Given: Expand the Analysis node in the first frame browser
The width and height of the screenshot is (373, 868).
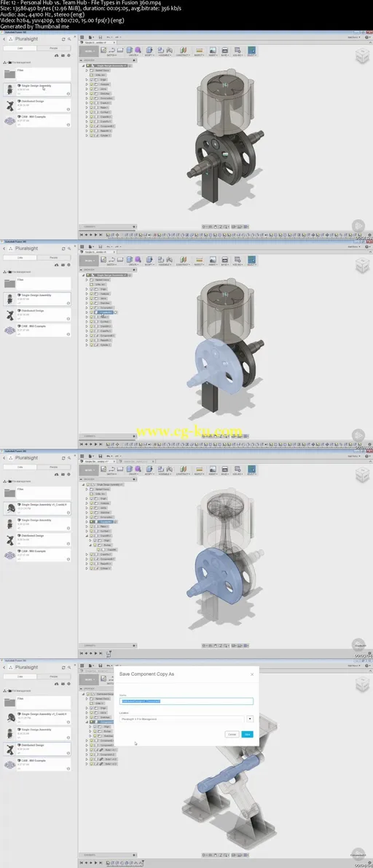Looking at the screenshot, I should pos(87,84).
